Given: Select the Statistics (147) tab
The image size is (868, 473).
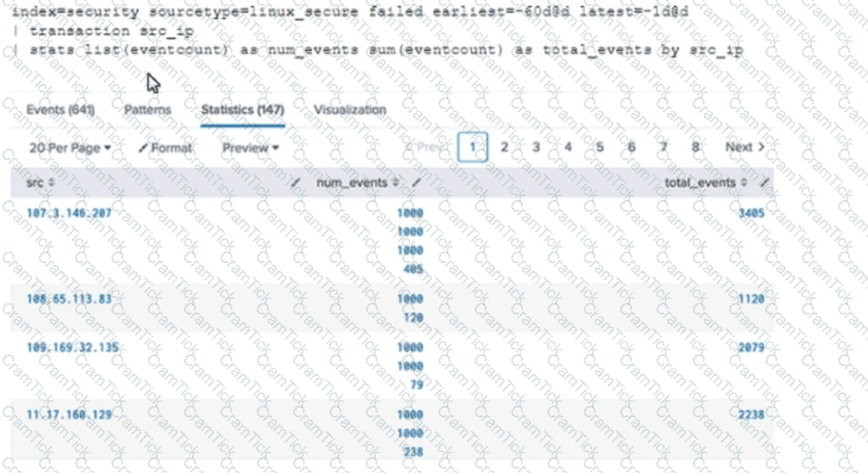Looking at the screenshot, I should tap(242, 110).
